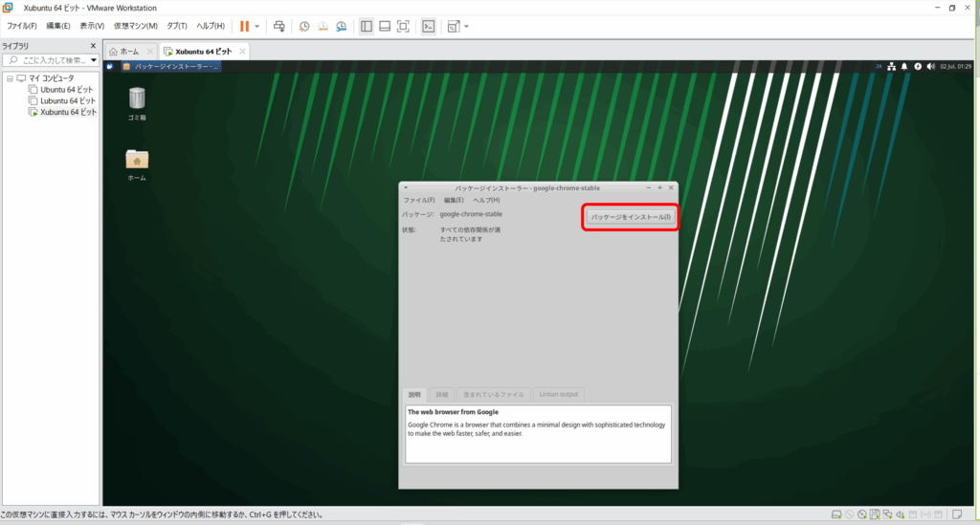Click the Xubuntu network connection tray icon
Screen dimensions: 980x525
(891, 66)
